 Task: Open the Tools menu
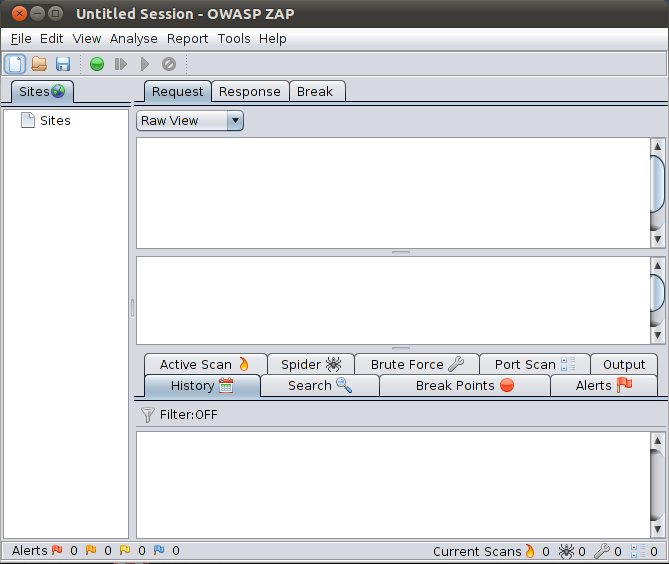coord(234,38)
